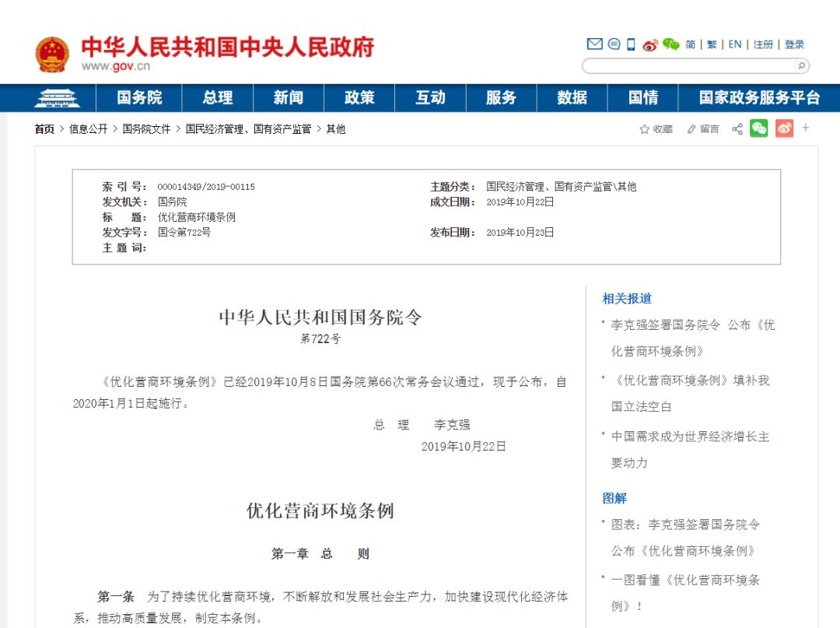
Task: Open the 政策 nav menu
Action: click(x=359, y=97)
